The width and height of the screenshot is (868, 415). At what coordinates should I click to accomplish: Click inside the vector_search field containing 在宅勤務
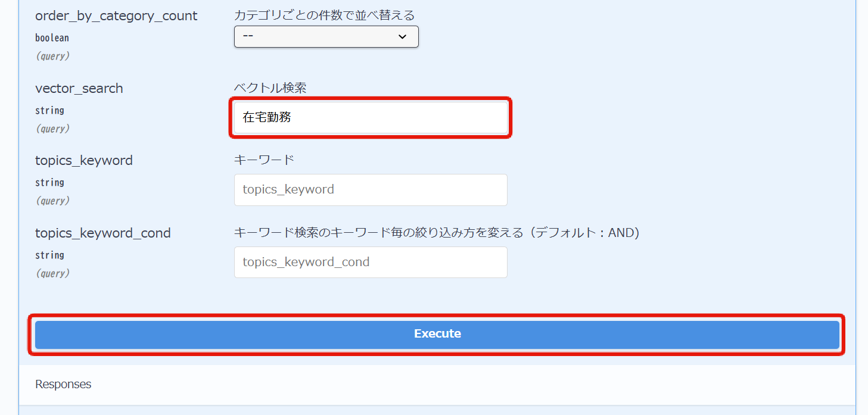pos(370,117)
